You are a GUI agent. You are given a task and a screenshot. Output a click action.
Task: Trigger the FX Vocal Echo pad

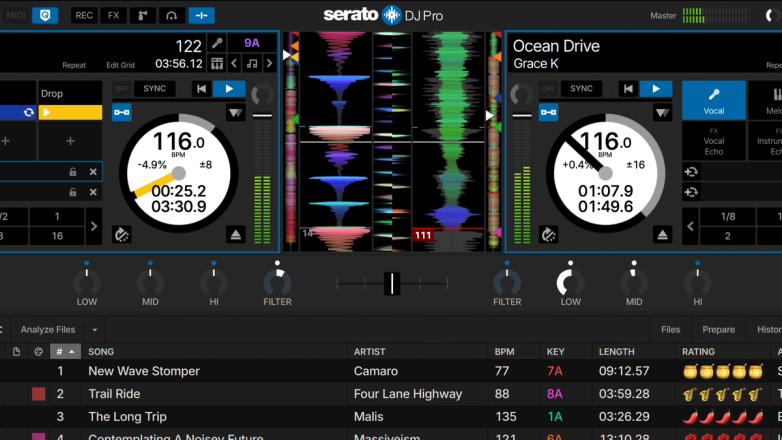714,141
